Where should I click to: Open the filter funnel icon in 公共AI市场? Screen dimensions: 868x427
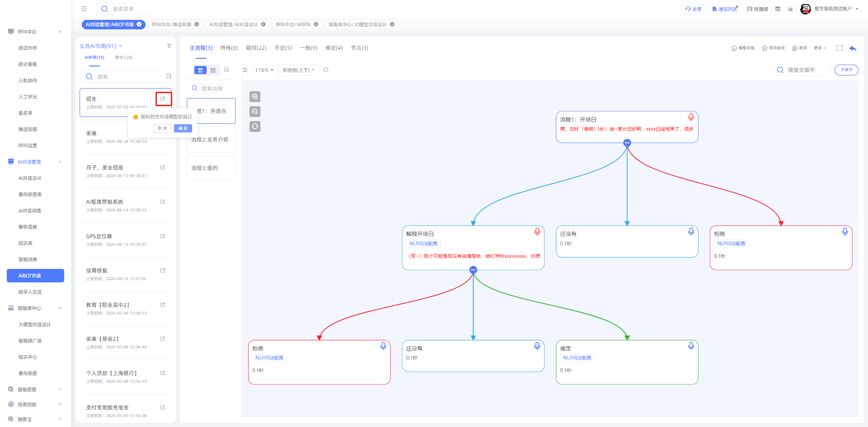[169, 46]
